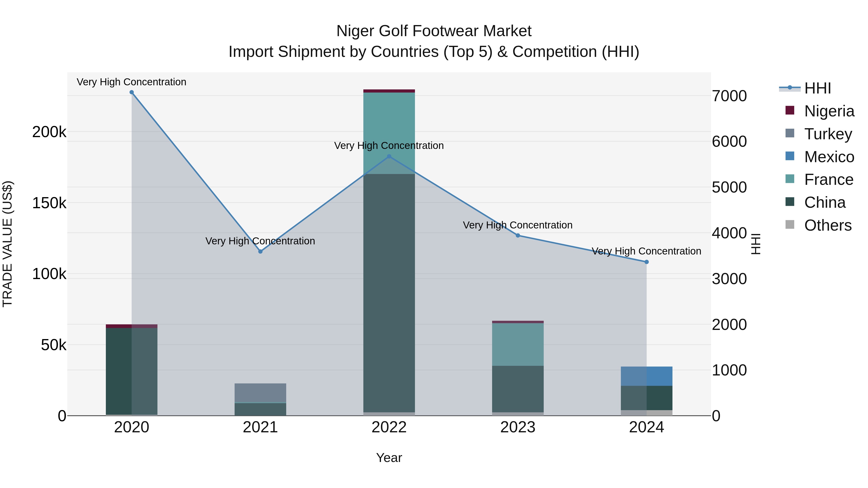Click the Nigeria bar segment atop 2022

(389, 91)
